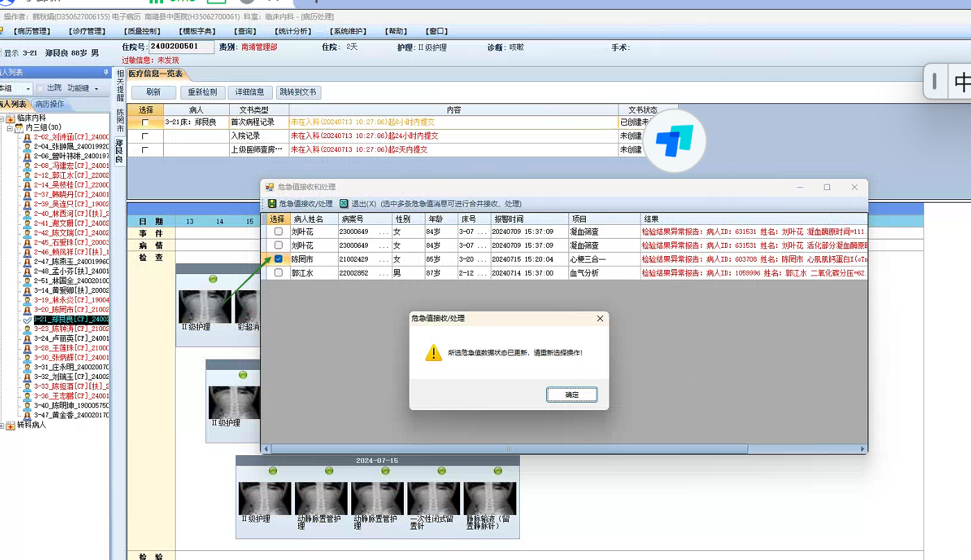
Task: Click the 心梗三合一 project cell
Action: (x=603, y=260)
